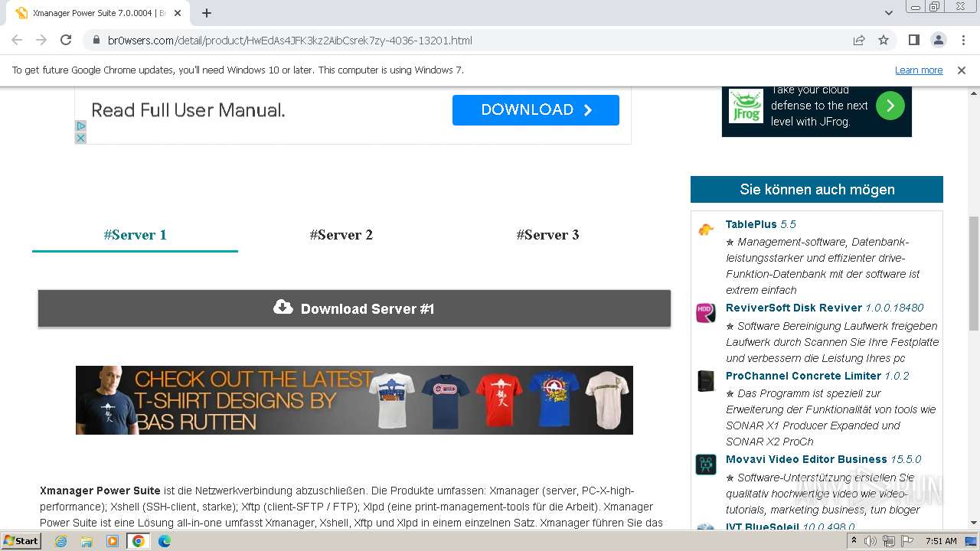This screenshot has width=980, height=551.
Task: Open a new browser tab
Action: pyautogui.click(x=207, y=13)
